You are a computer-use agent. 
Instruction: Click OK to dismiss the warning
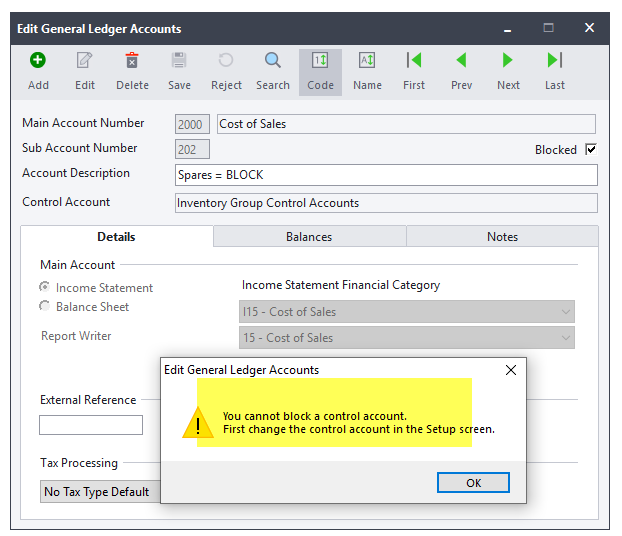pos(473,483)
